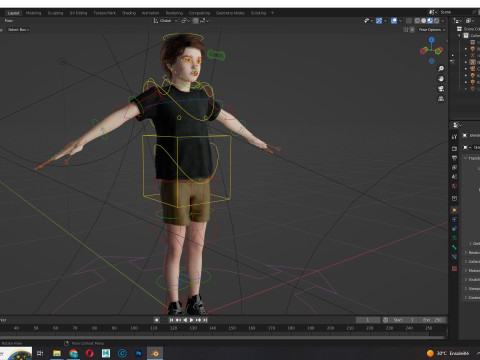Open the green Armature data properties tab
Screen dimensions: 480x360
pos(454,238)
